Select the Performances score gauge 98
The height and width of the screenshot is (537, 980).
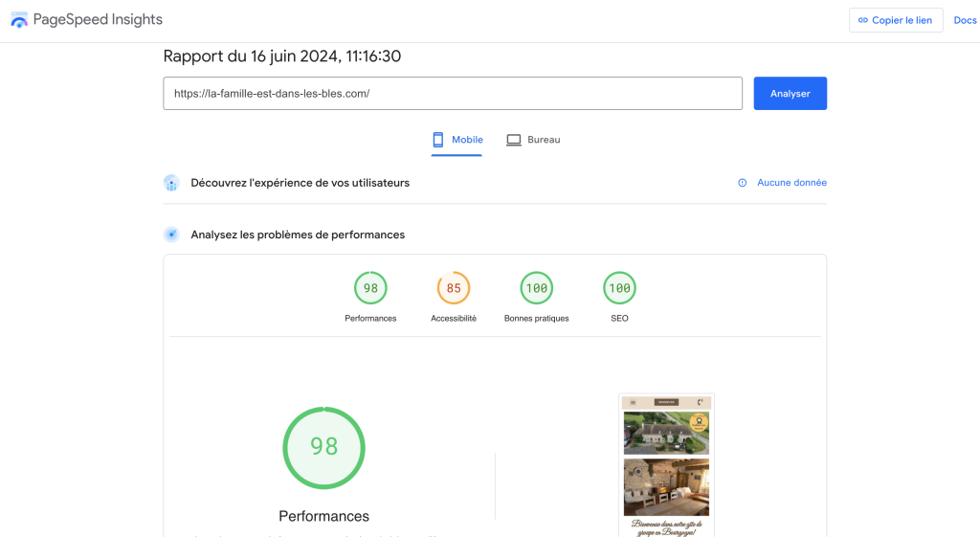coord(370,288)
